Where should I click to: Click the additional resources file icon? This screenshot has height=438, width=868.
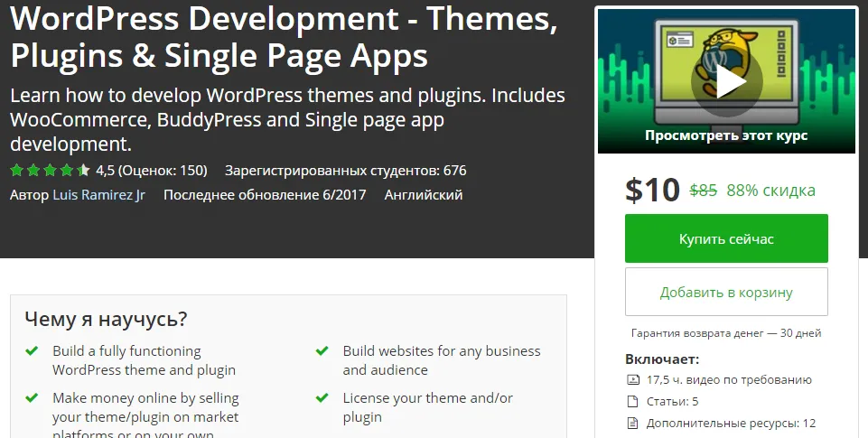point(632,423)
